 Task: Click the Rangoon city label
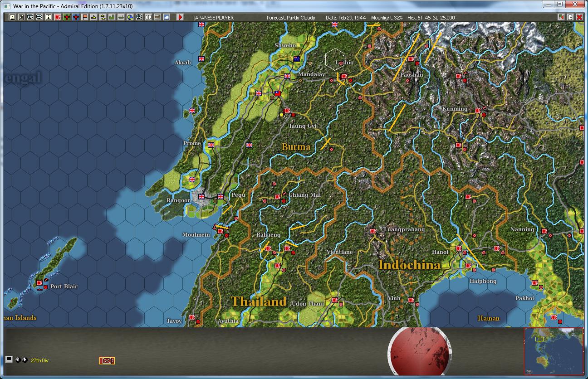pos(178,200)
